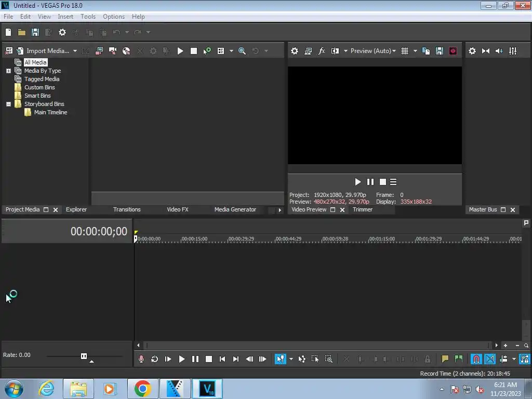532x399 pixels.
Task: Open the Import Media dropdown arrow
Action: coord(75,51)
